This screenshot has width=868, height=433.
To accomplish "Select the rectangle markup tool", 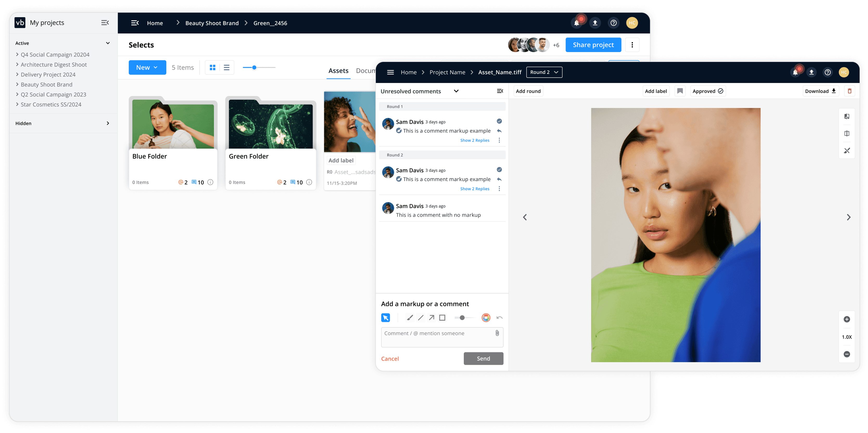I will coord(442,317).
